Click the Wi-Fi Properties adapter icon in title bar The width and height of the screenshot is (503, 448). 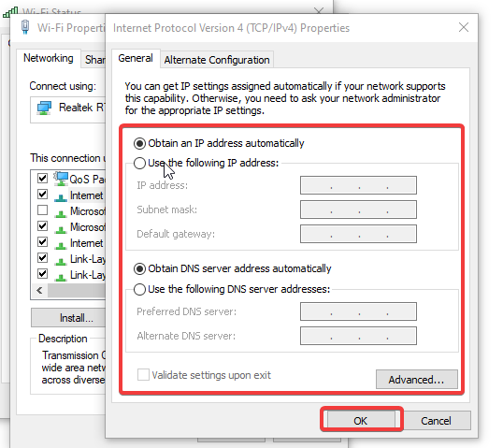pyautogui.click(x=25, y=27)
